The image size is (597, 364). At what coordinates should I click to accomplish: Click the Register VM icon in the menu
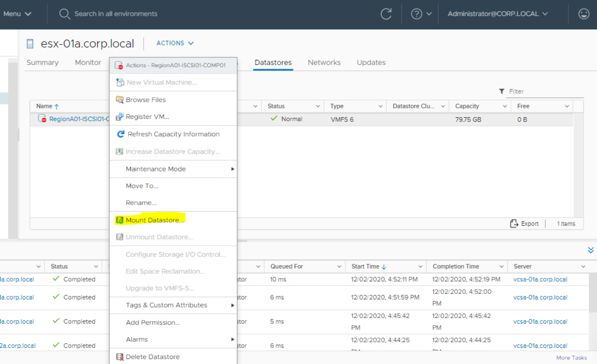coord(120,117)
